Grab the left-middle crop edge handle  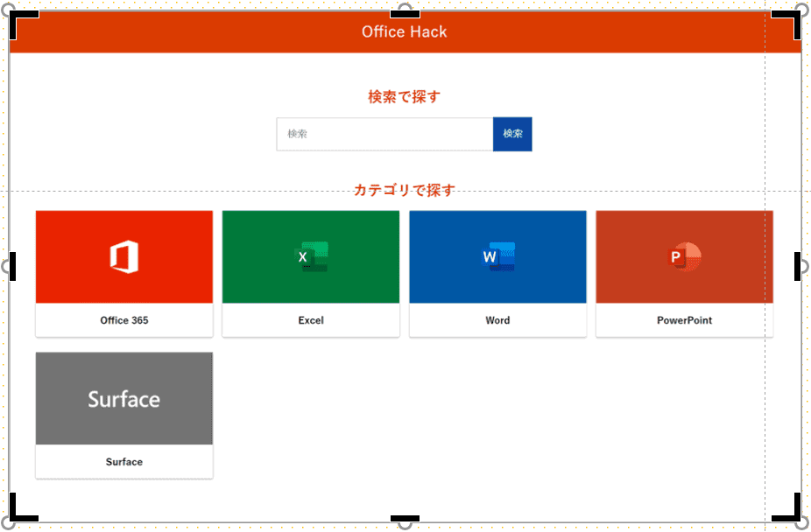click(12, 267)
